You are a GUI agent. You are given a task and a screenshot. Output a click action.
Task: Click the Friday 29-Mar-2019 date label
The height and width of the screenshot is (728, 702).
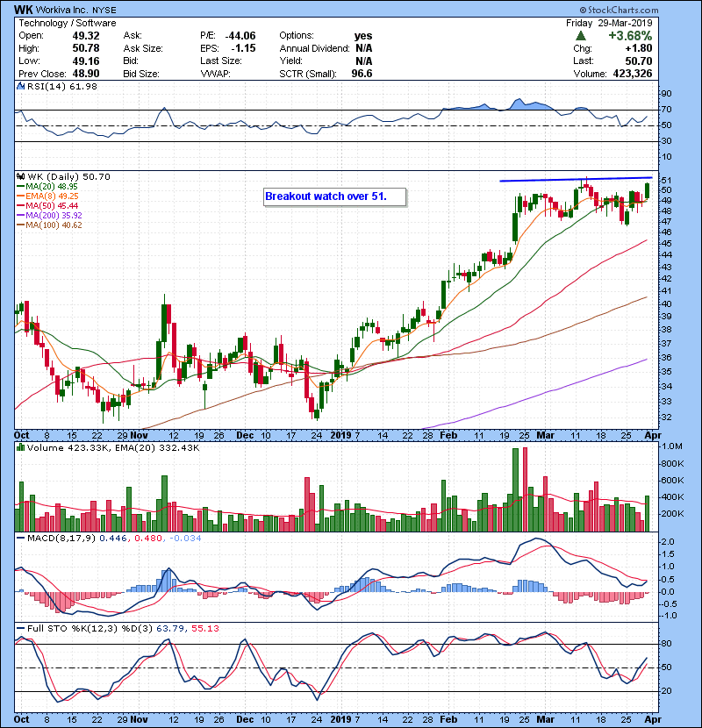click(x=609, y=23)
